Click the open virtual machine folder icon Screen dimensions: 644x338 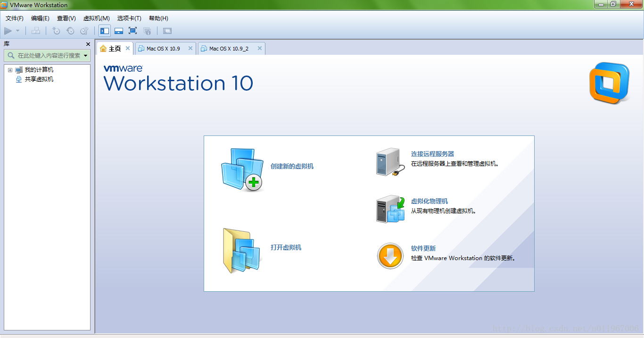242,251
